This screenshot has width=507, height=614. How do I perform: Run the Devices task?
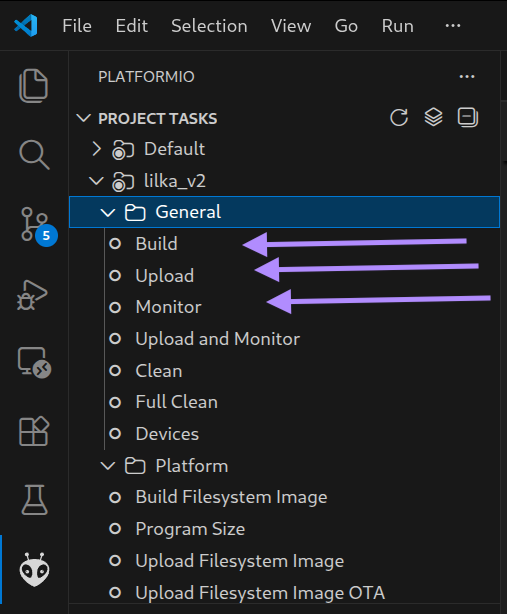tap(167, 434)
